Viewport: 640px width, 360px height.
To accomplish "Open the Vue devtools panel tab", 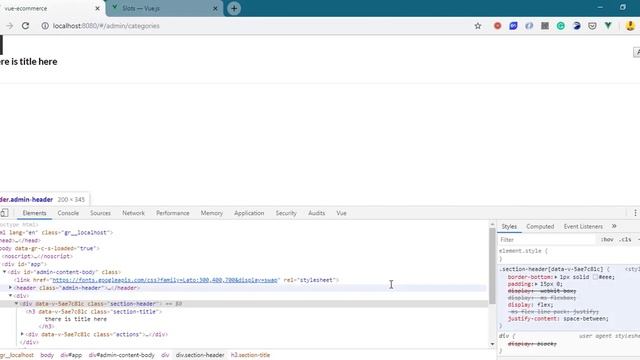I will [x=341, y=213].
